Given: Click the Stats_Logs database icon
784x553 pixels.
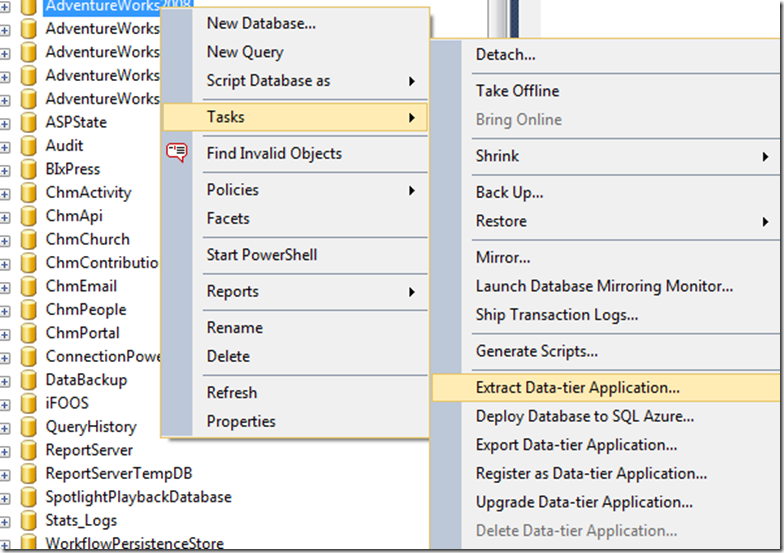Looking at the screenshot, I should point(30,521).
